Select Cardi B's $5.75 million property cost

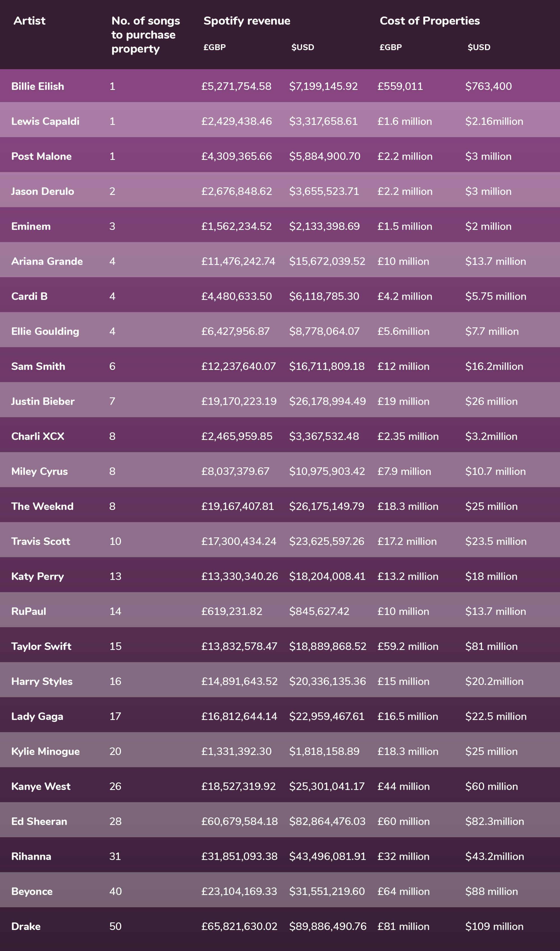tap(496, 297)
